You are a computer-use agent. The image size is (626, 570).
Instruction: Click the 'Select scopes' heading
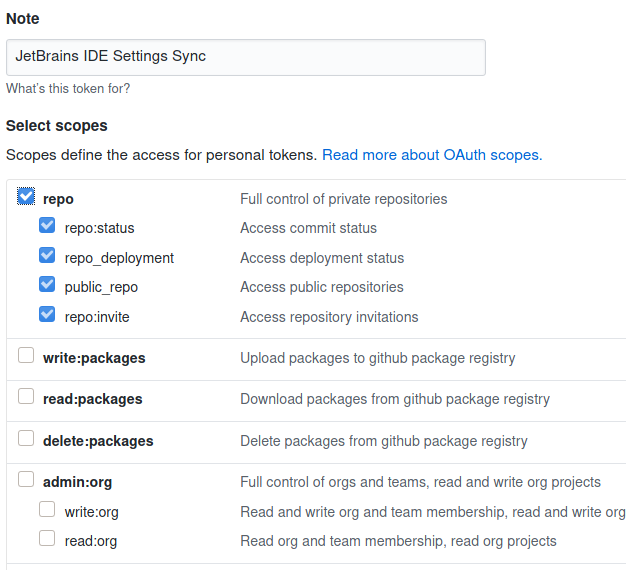click(x=57, y=126)
